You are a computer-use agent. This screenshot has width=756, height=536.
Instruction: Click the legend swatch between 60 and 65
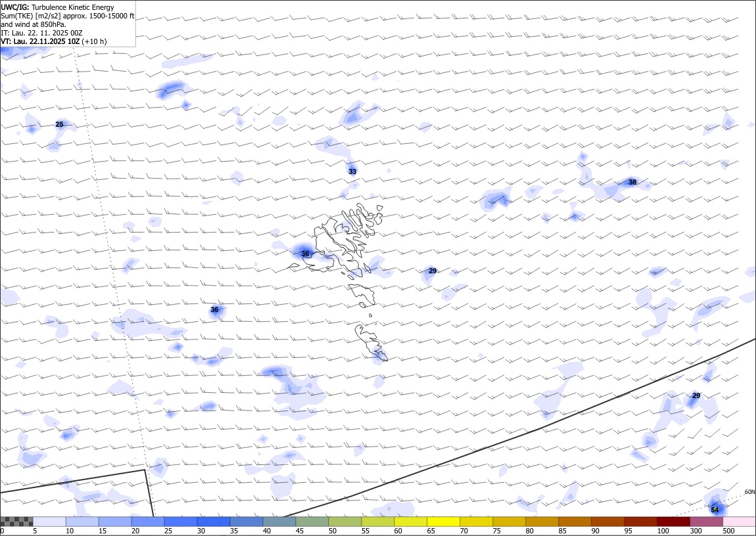click(x=410, y=522)
